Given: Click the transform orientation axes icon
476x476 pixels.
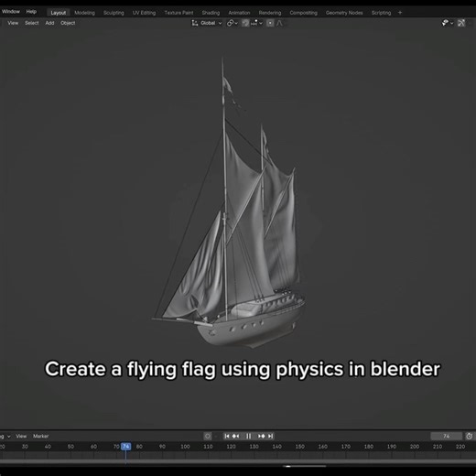Looking at the screenshot, I should 195,23.
